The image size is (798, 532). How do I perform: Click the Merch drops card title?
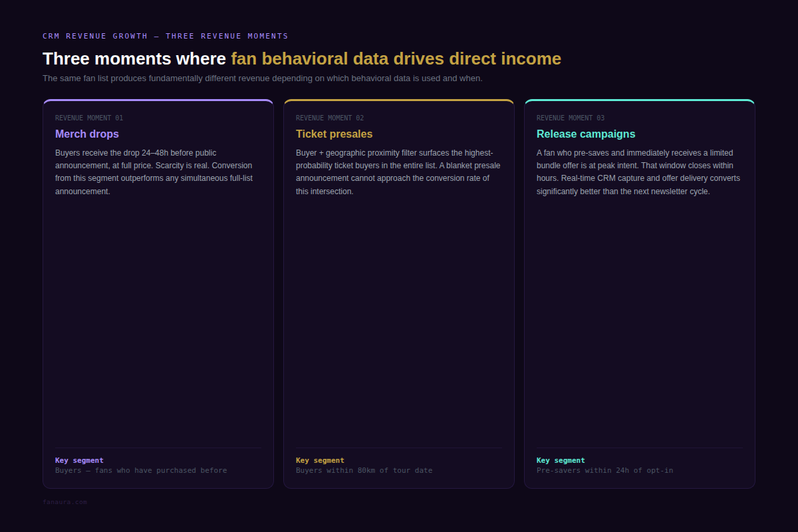pyautogui.click(x=87, y=134)
